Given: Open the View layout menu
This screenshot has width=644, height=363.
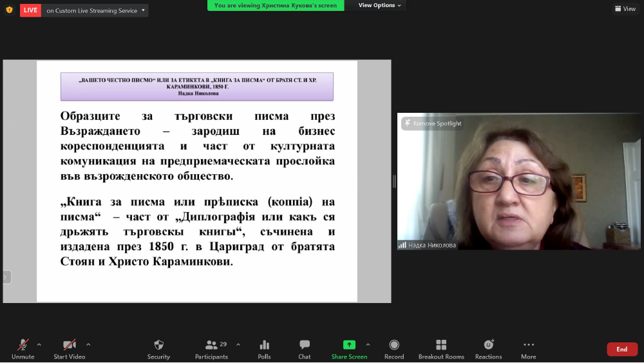Looking at the screenshot, I should click(625, 9).
